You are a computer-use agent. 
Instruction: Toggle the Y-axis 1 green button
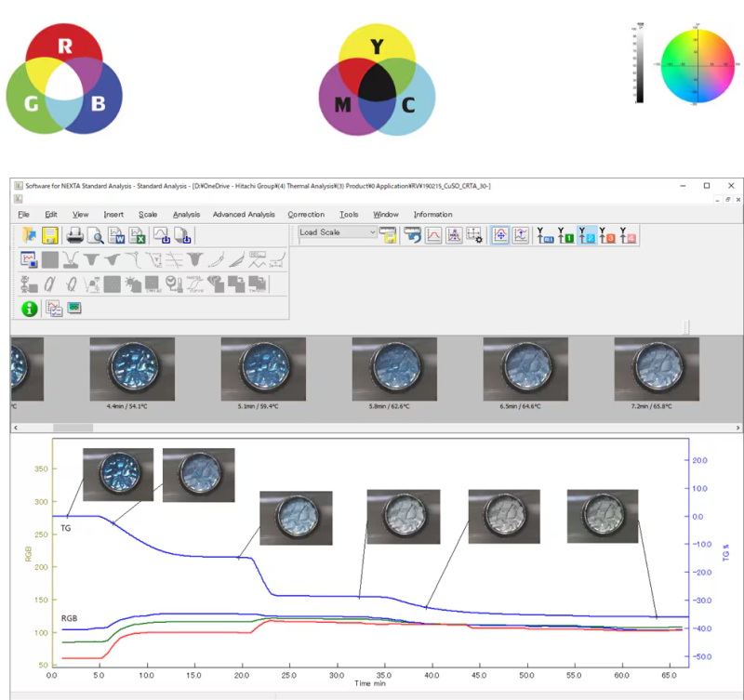565,235
